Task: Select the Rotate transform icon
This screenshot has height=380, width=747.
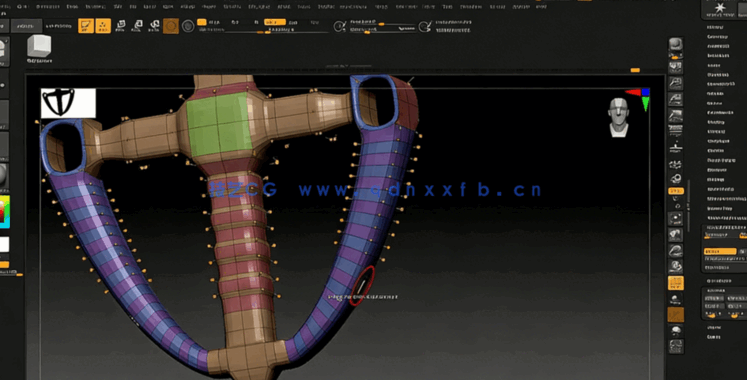Action: point(154,26)
